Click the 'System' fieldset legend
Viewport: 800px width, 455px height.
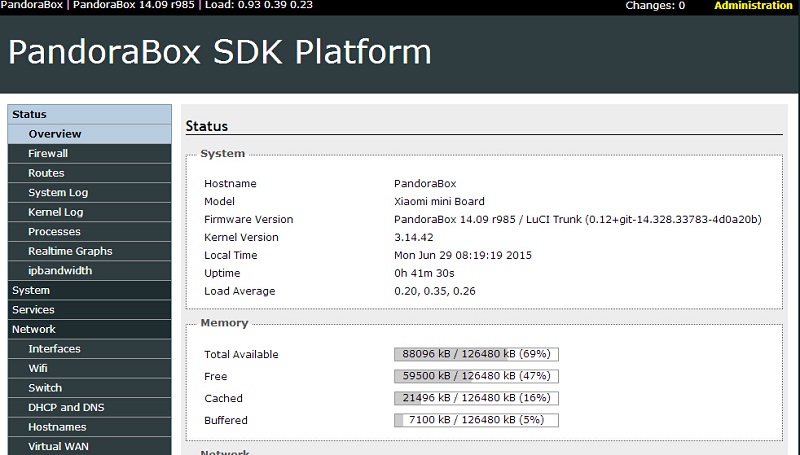[x=222, y=154]
